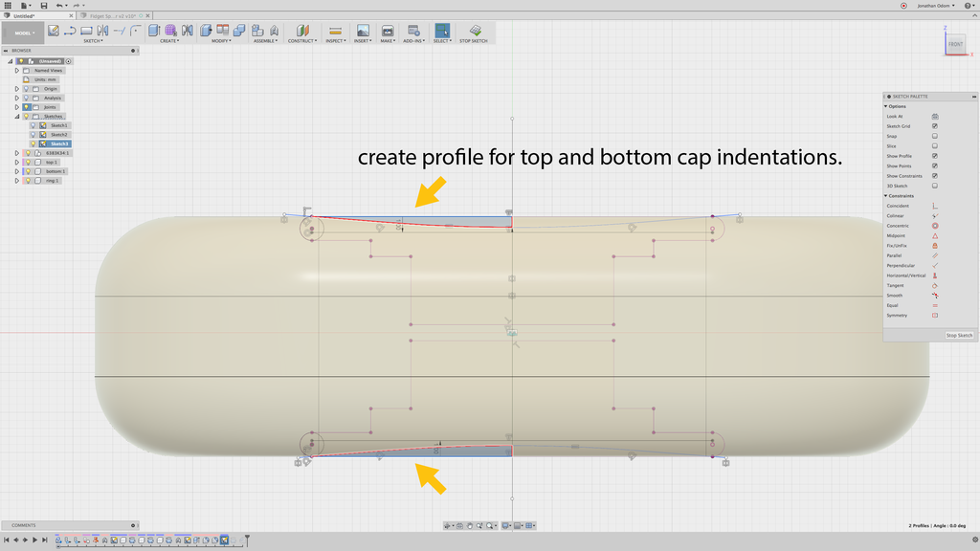Expand the top:1 component
The width and height of the screenshot is (980, 551).
(x=17, y=162)
